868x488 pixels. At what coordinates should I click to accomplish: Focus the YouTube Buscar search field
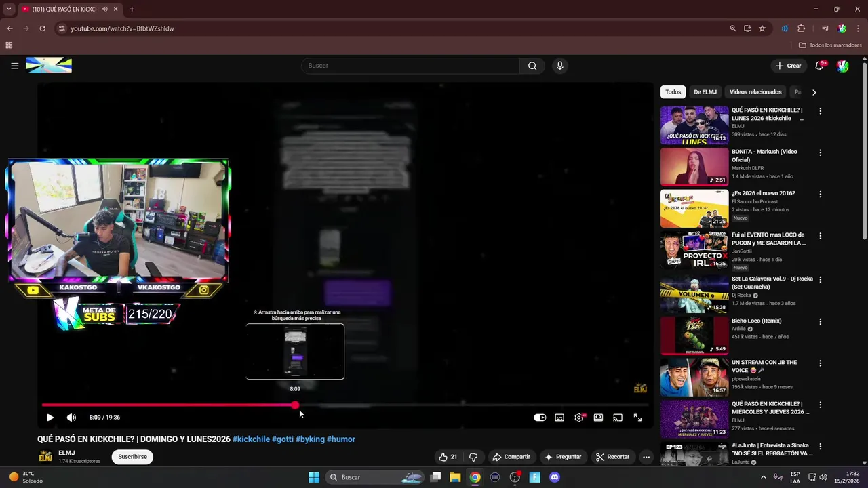tap(410, 66)
